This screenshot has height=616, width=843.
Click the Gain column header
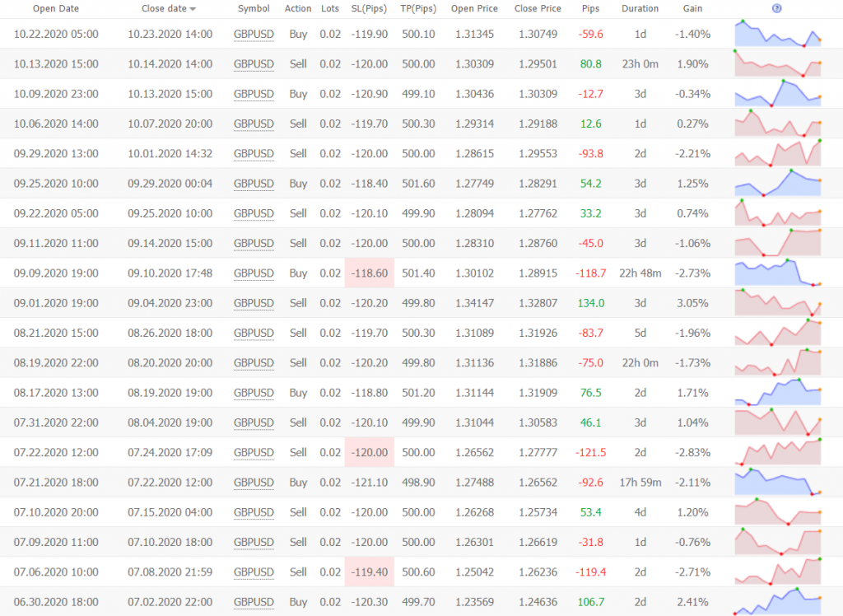[x=692, y=8]
